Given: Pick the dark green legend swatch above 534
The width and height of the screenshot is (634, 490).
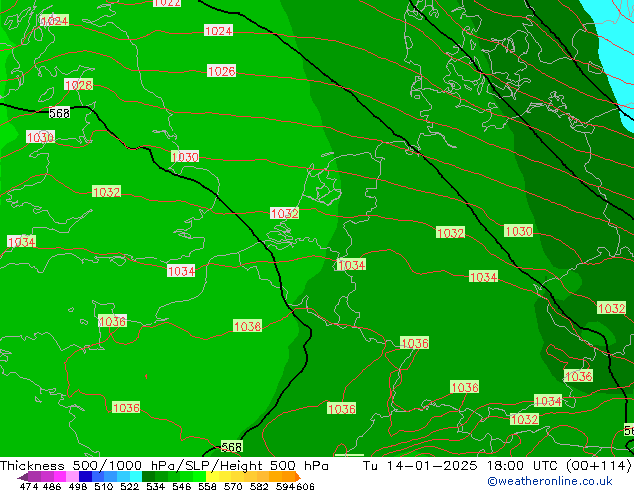Looking at the screenshot, I should point(149,476).
